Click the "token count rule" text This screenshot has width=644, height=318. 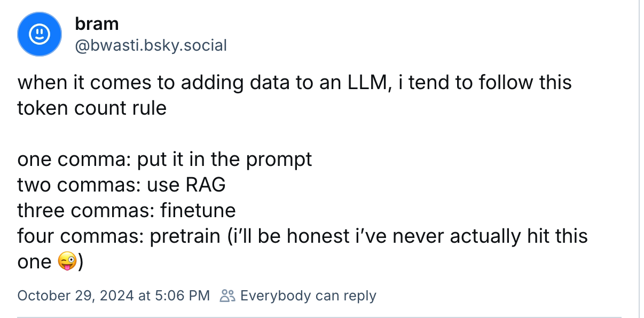[92, 108]
